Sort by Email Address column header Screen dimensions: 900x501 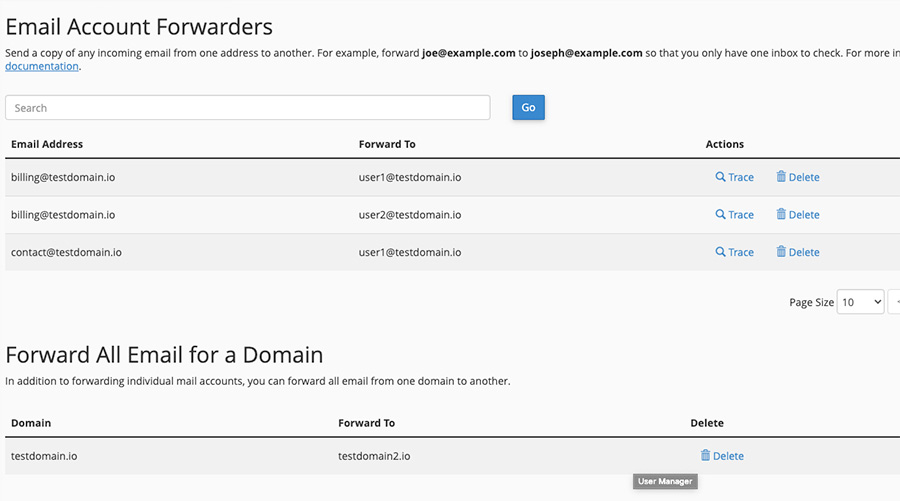point(47,145)
